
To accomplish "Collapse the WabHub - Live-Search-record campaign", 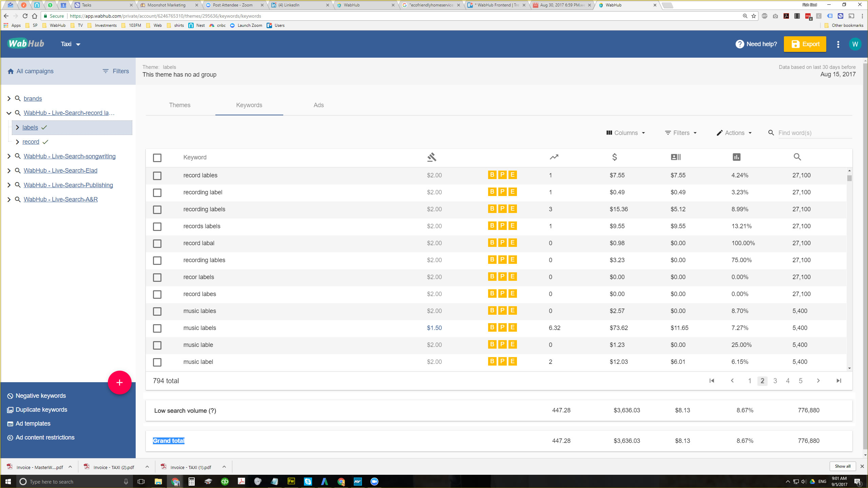I will [x=9, y=113].
